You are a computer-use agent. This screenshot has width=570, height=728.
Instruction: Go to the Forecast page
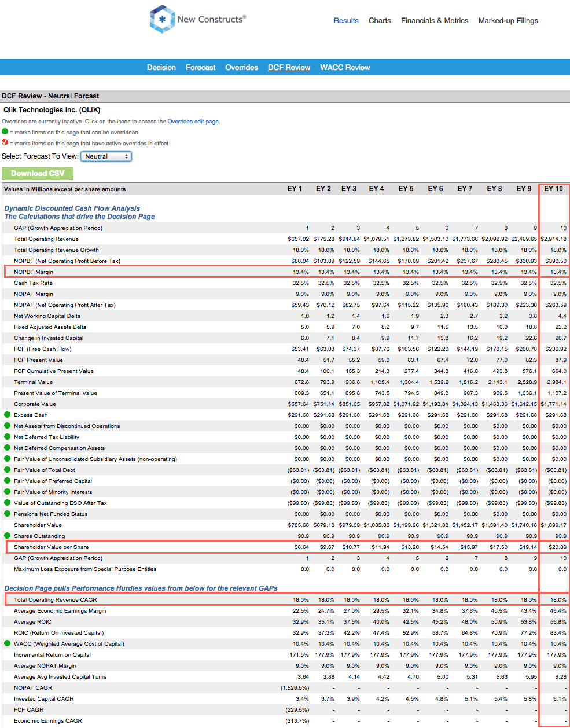(200, 67)
